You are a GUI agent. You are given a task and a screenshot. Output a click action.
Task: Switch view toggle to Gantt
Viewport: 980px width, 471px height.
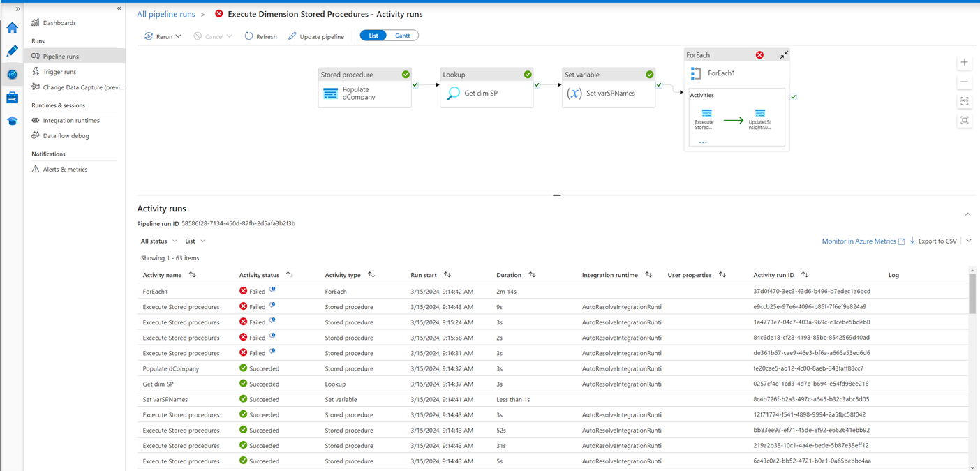point(403,36)
